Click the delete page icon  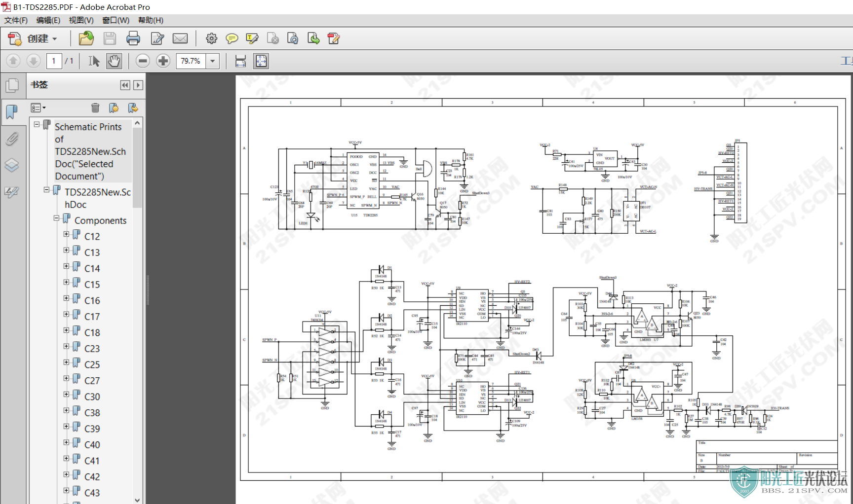click(272, 38)
